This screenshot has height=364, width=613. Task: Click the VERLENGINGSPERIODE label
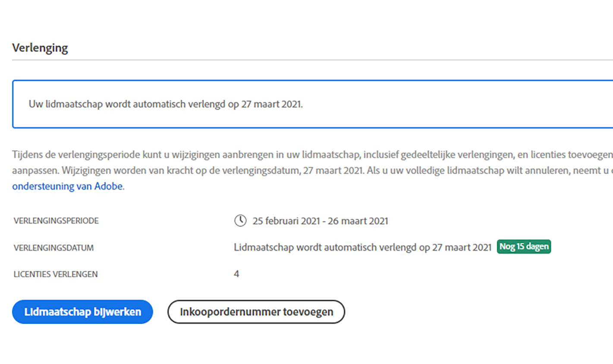pos(56,221)
